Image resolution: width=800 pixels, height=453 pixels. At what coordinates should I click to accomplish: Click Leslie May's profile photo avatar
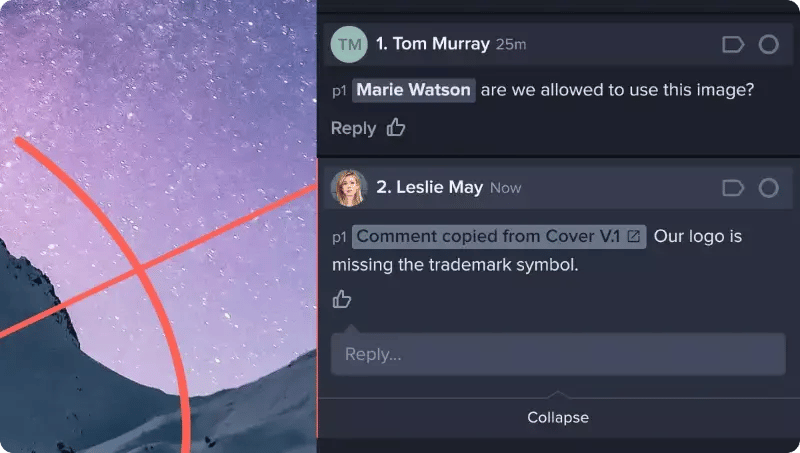[349, 188]
